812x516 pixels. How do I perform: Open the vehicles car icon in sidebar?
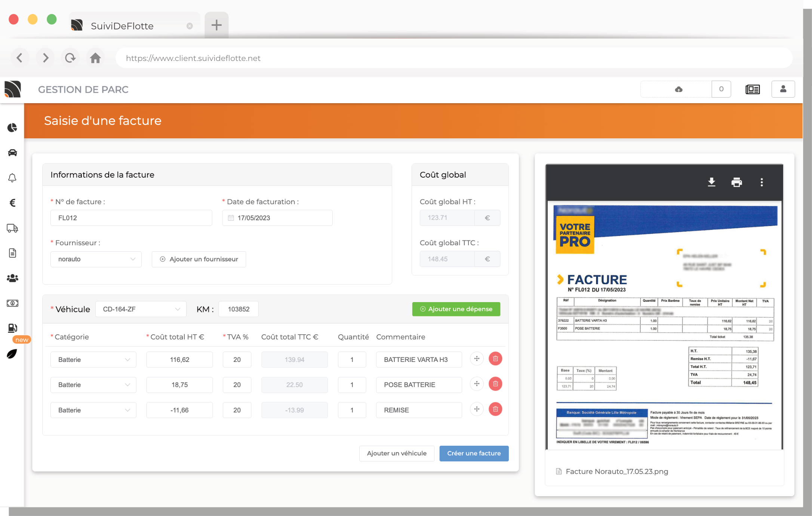click(x=12, y=153)
